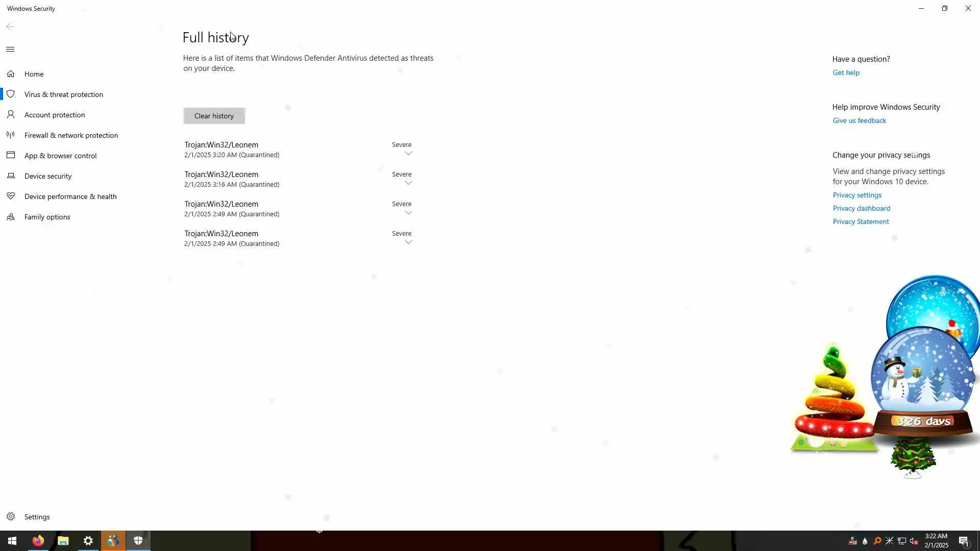Click the back arrow at top left

10,27
